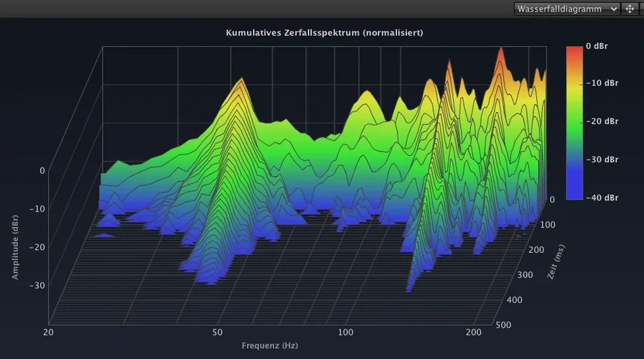Click the 50 frequency axis tick label
This screenshot has height=359, width=644.
click(x=218, y=332)
